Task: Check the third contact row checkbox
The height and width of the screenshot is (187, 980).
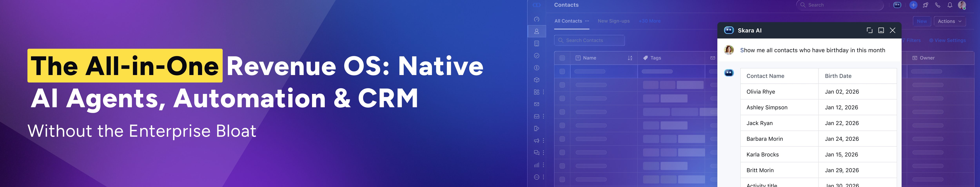Action: 562,98
